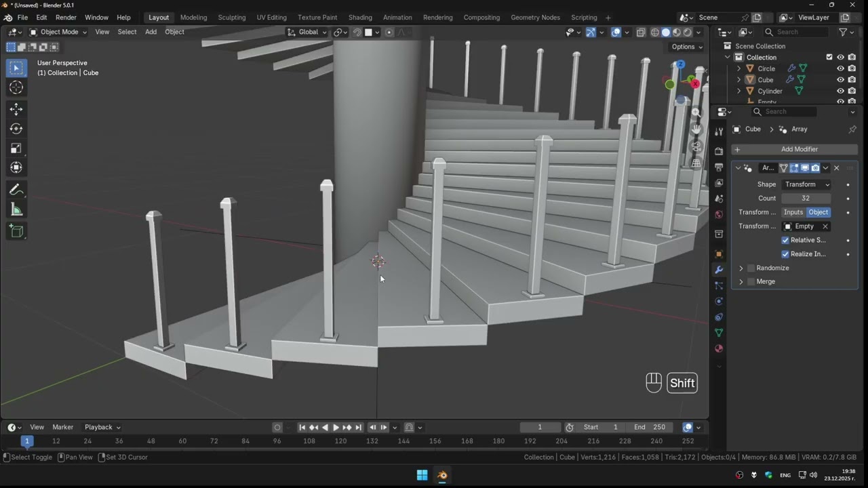The image size is (868, 488).
Task: Expand the Randomize subpanel
Action: [x=741, y=268]
